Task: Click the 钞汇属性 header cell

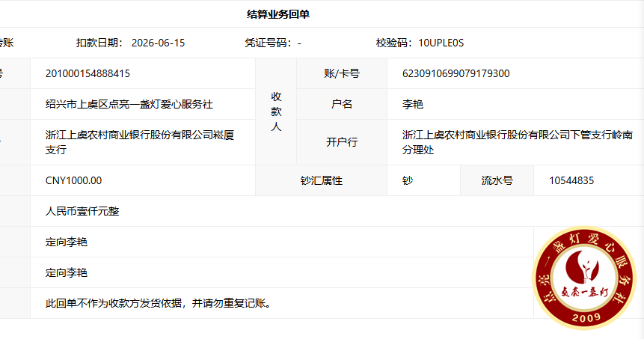Action: [321, 180]
